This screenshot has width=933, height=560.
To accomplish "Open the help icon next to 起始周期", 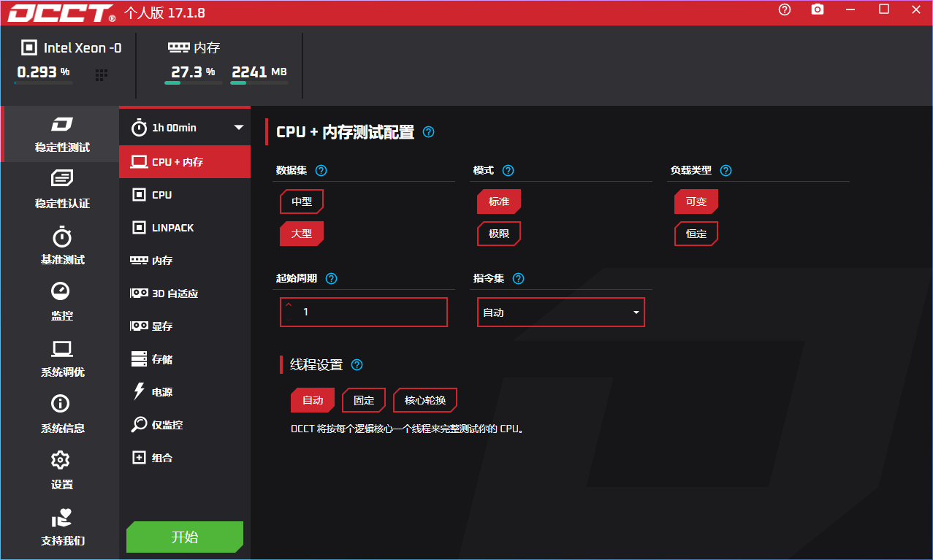I will pyautogui.click(x=331, y=278).
